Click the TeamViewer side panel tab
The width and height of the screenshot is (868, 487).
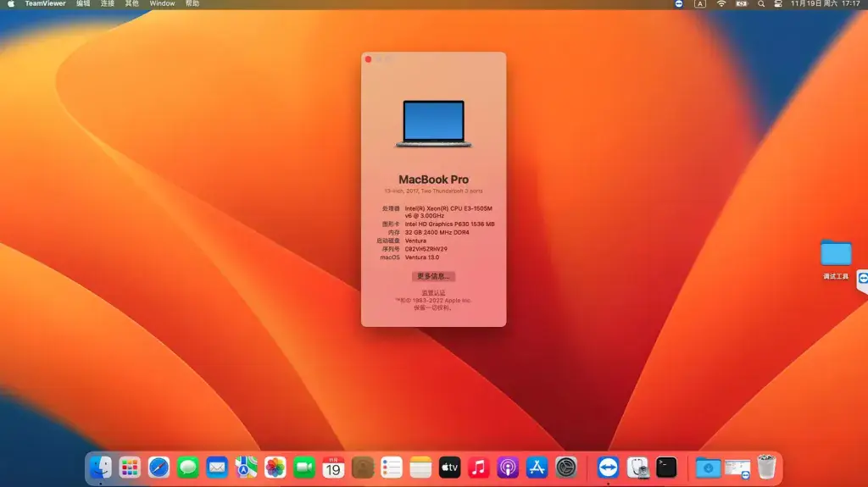862,280
